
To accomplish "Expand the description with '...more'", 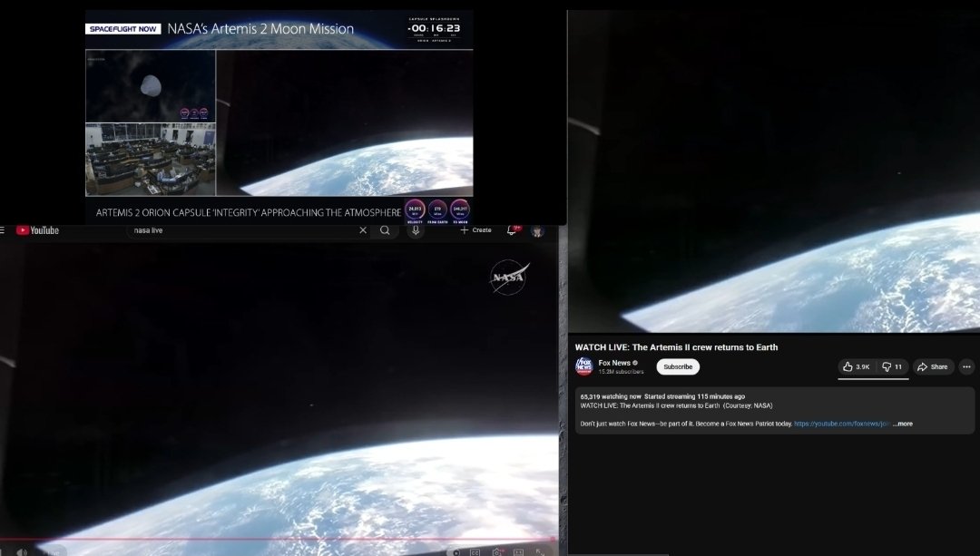I will point(903,424).
